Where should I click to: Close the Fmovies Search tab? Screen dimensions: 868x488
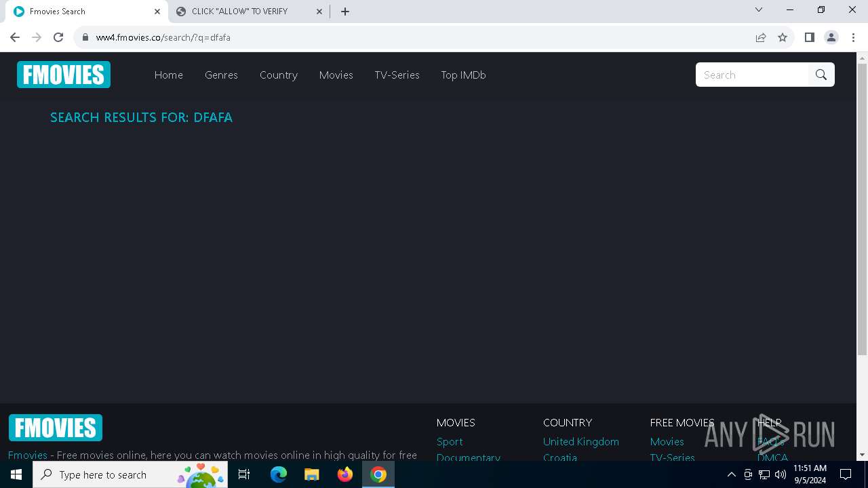[157, 12]
